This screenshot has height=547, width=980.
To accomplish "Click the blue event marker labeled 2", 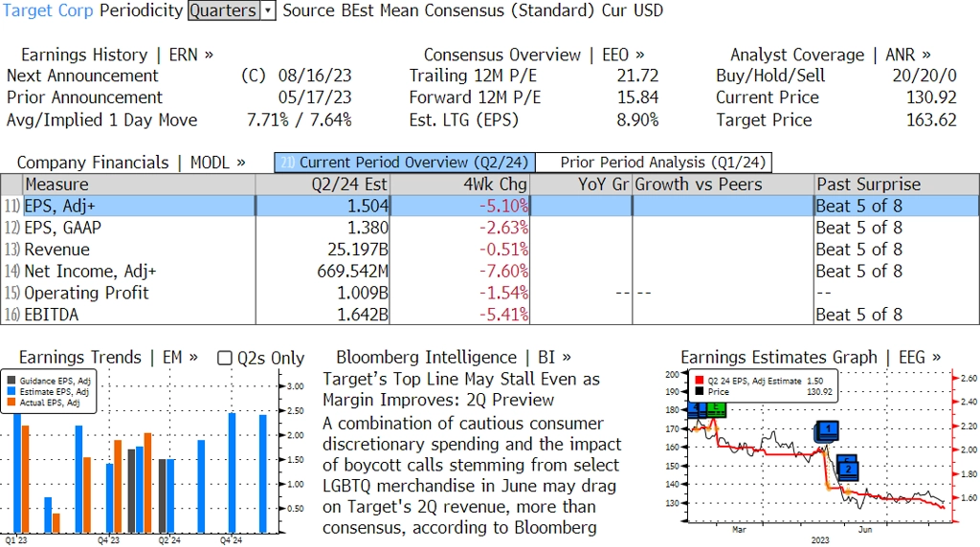I will click(x=848, y=469).
